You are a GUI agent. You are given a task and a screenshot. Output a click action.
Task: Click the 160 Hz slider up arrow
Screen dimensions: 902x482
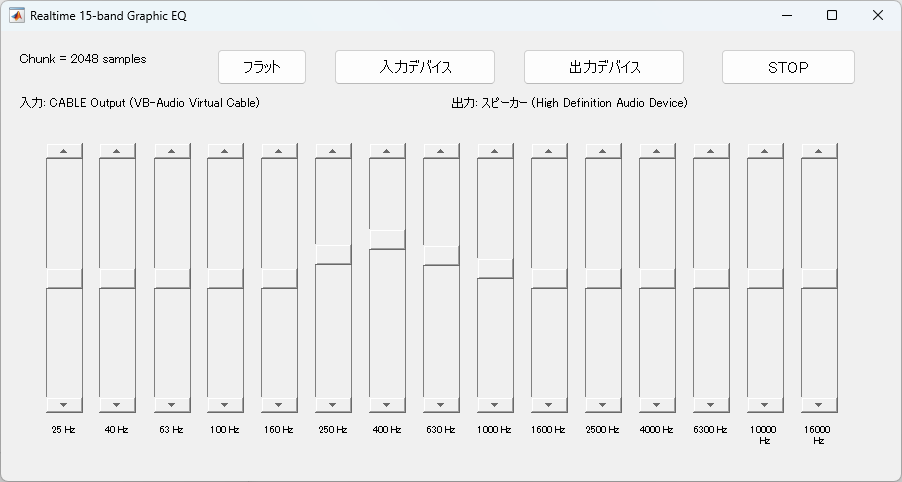279,151
